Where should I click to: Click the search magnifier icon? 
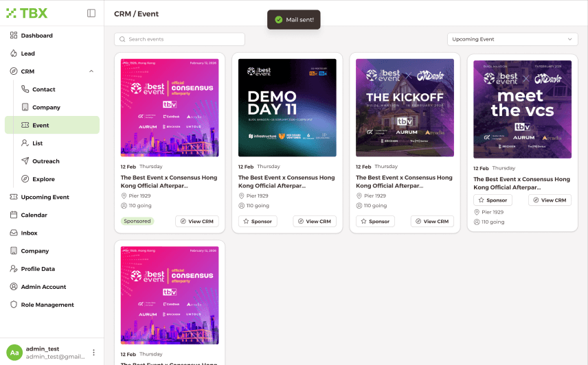coord(122,39)
